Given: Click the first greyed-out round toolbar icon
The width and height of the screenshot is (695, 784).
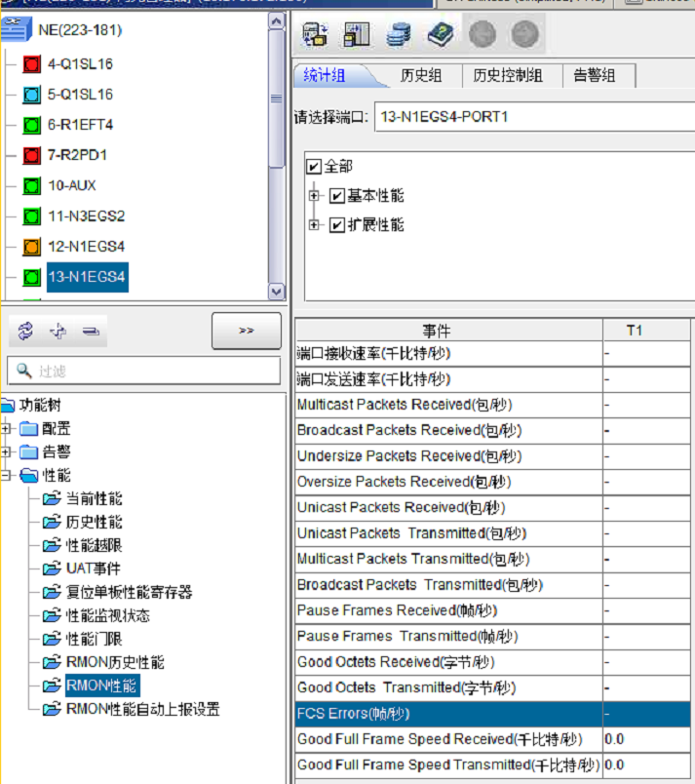Looking at the screenshot, I should (x=483, y=34).
